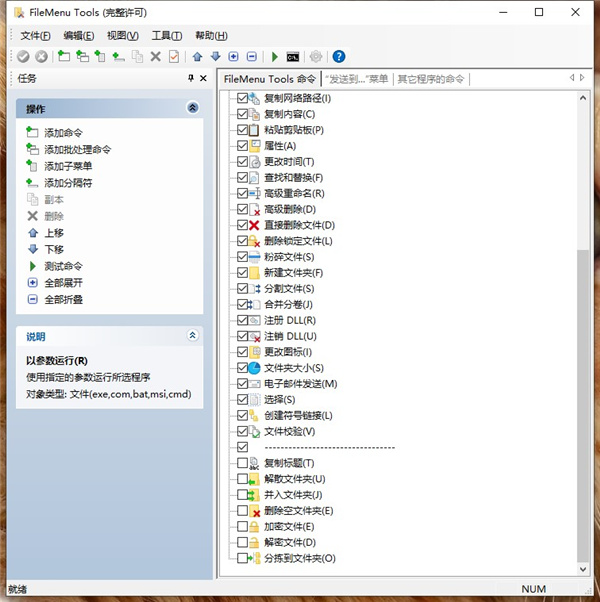The height and width of the screenshot is (602, 600).
Task: Click the padlock icon of 加密文件(E)
Action: click(x=254, y=527)
